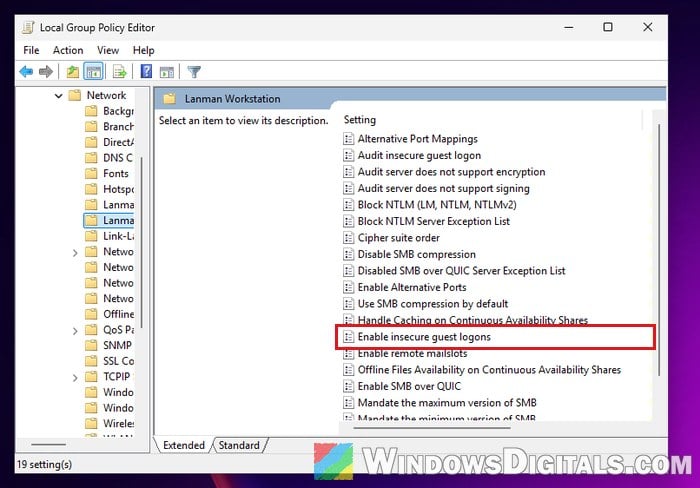Select the SSL Co folder in tree

[109, 361]
